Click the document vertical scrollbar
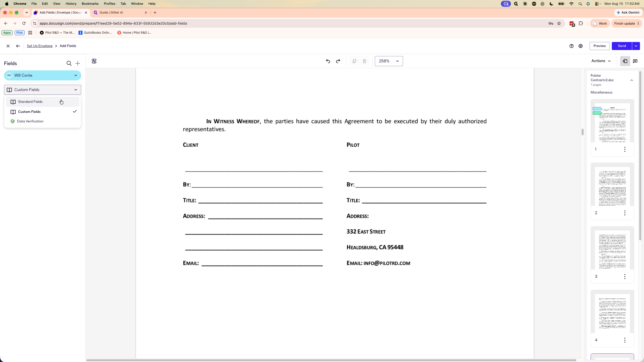 (x=583, y=132)
